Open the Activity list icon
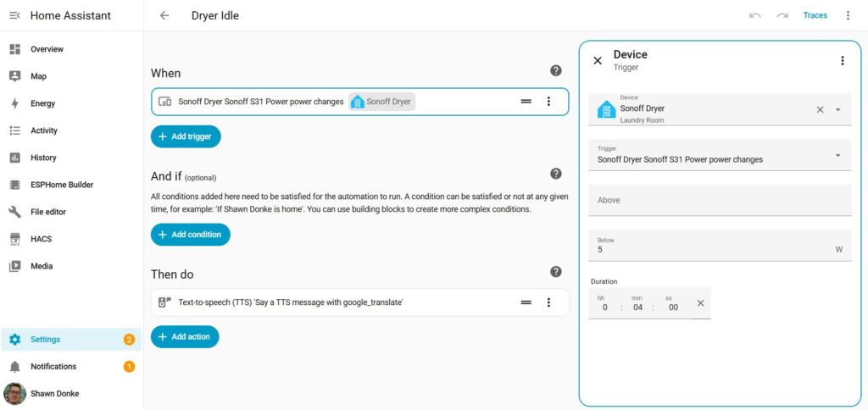This screenshot has width=868, height=410. coord(15,130)
